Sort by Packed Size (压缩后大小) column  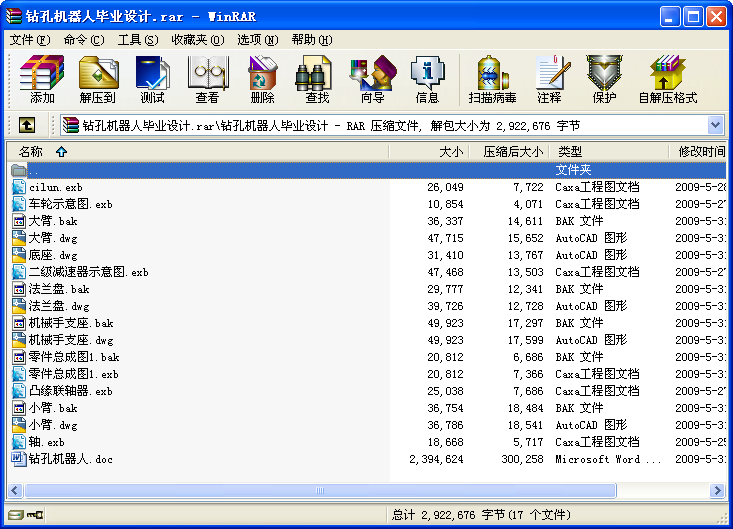coord(509,151)
